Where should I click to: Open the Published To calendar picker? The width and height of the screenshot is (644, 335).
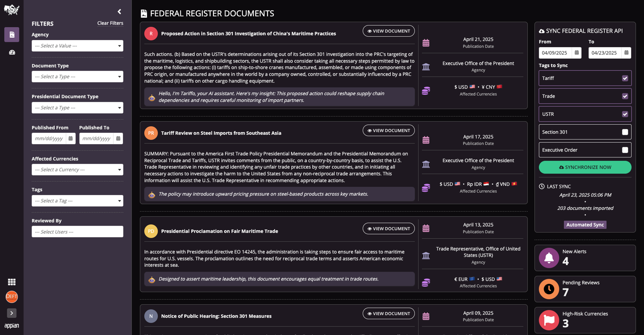tap(118, 138)
